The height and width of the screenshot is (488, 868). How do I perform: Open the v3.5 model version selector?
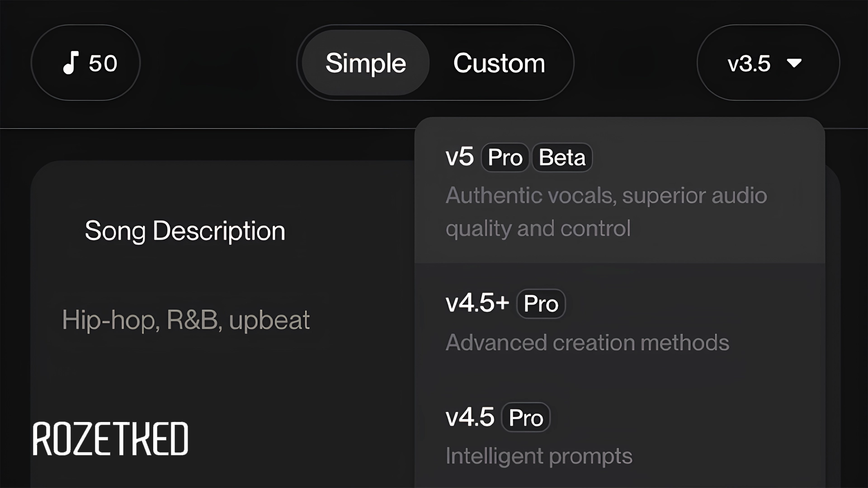749,63
